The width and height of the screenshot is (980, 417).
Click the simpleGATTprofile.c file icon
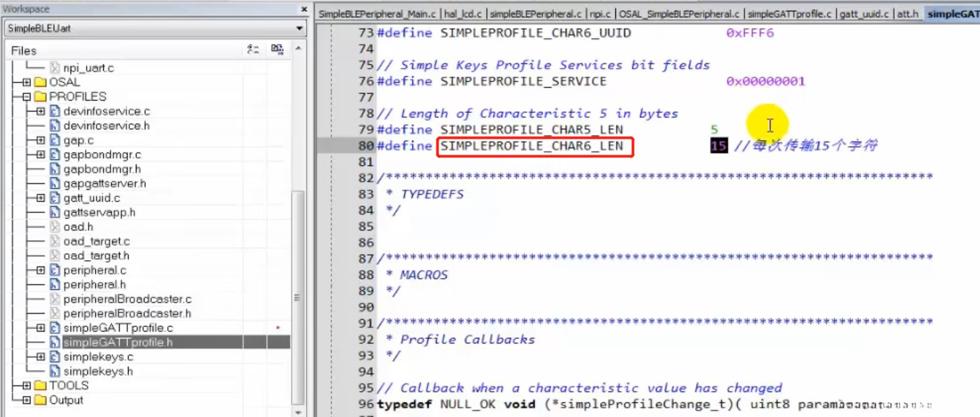click(x=55, y=328)
